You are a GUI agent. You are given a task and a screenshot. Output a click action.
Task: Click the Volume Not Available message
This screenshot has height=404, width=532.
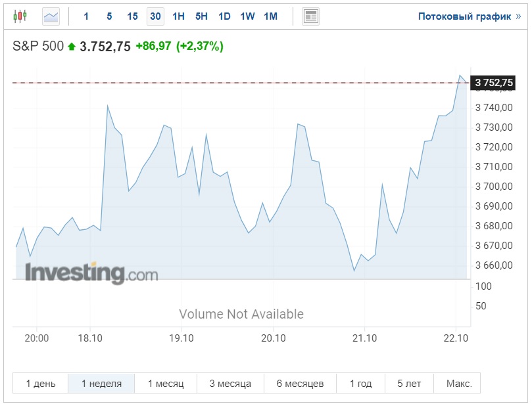click(x=241, y=314)
